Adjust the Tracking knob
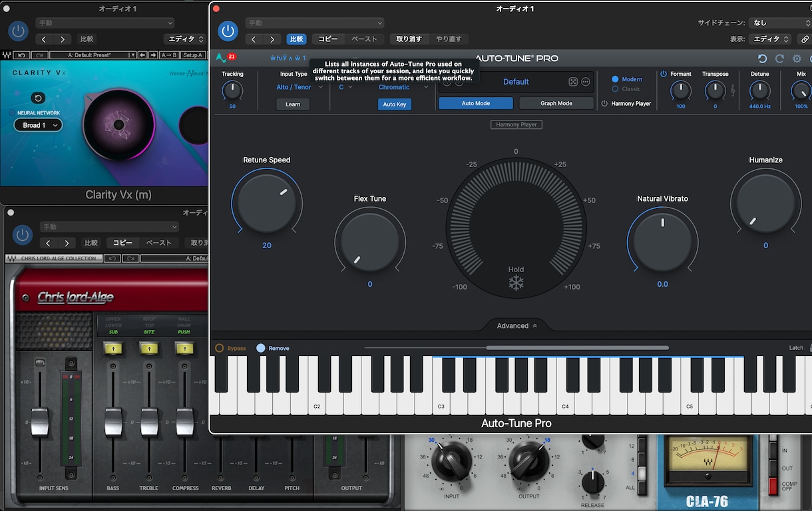Image resolution: width=812 pixels, height=511 pixels. (232, 90)
